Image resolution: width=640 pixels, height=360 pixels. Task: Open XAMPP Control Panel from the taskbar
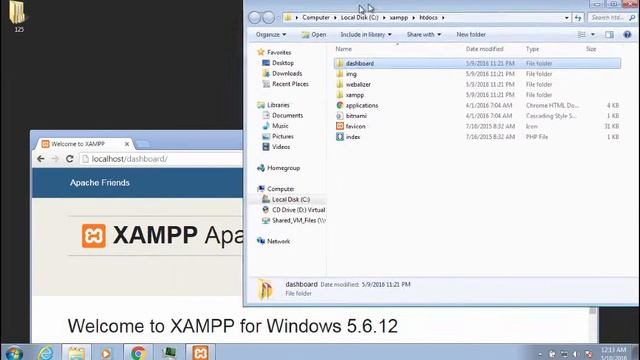200,353
